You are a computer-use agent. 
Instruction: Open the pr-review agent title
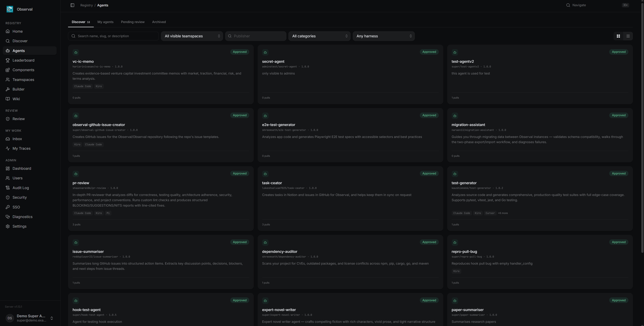[x=81, y=183]
